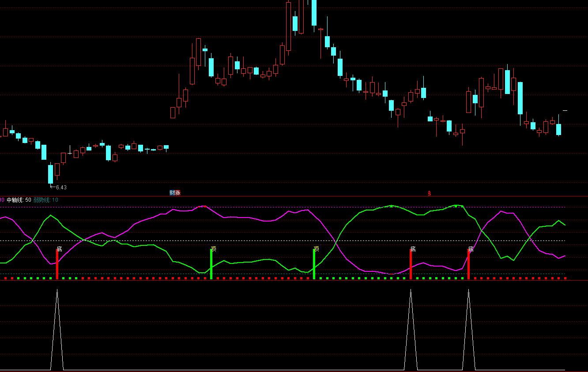Click the leftmost white spike peak
The image size is (588, 372).
57,290
